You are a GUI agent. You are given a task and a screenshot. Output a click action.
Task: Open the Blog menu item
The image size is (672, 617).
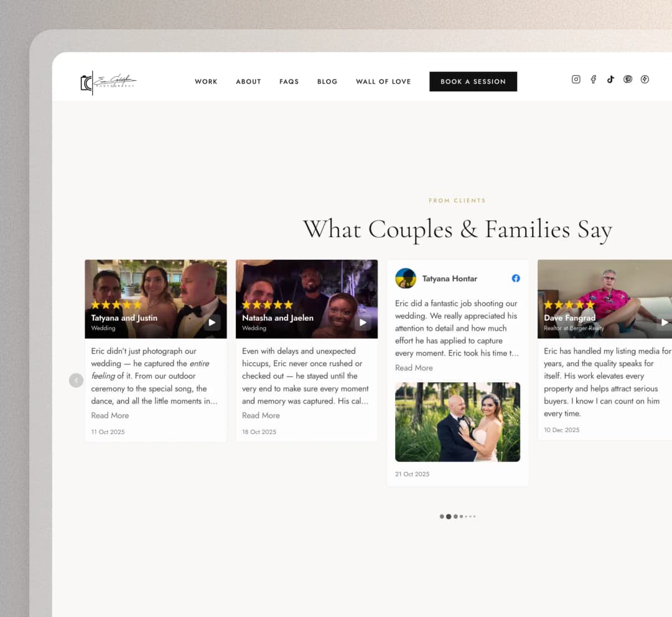(327, 82)
